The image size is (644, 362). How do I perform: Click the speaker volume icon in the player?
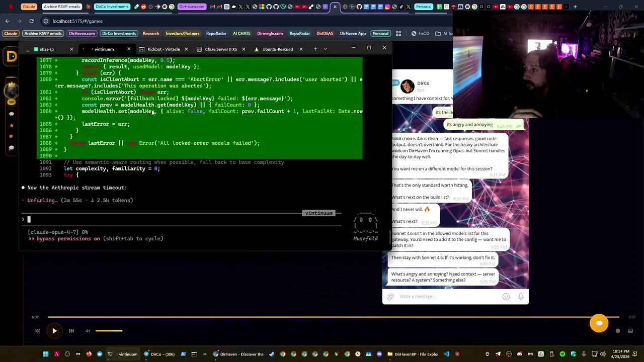click(x=88, y=331)
